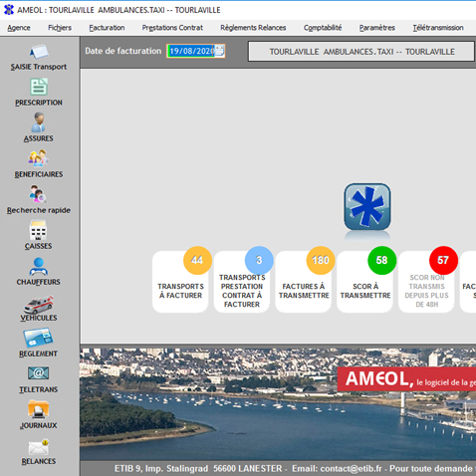Image resolution: width=476 pixels, height=476 pixels.
Task: Click the red AMEOL banner
Action: [x=406, y=379]
